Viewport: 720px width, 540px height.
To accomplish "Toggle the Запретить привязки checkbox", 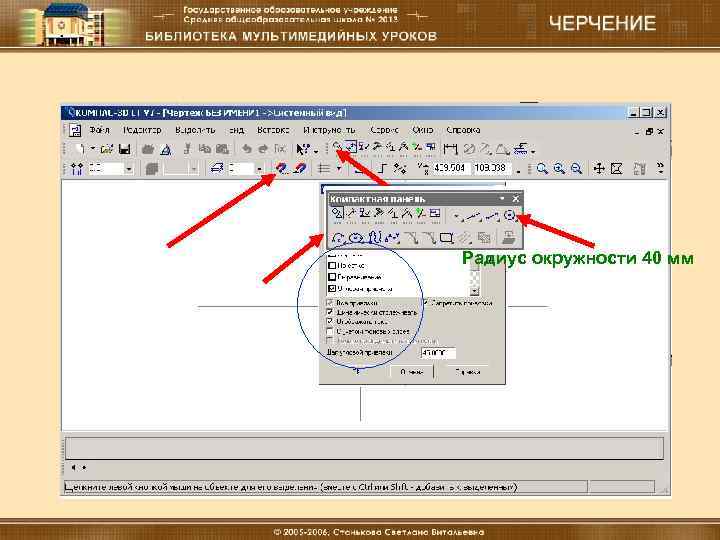I will (x=425, y=303).
